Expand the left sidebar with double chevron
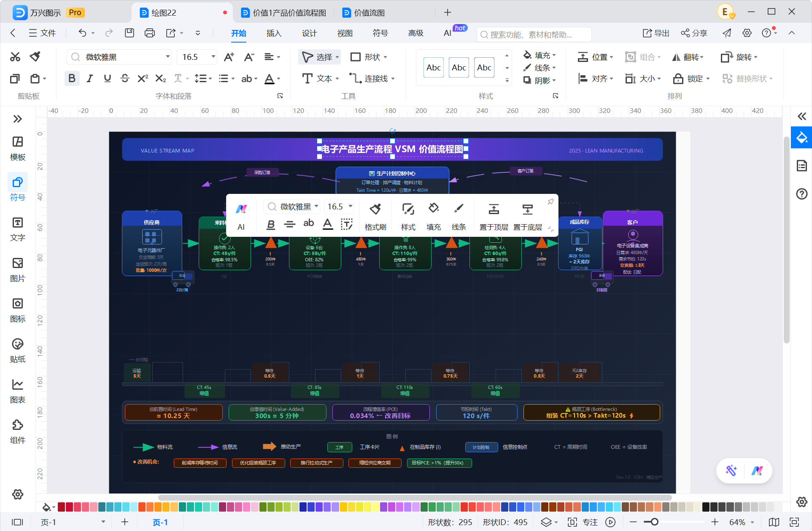The width and height of the screenshot is (812, 531). pyautogui.click(x=18, y=119)
